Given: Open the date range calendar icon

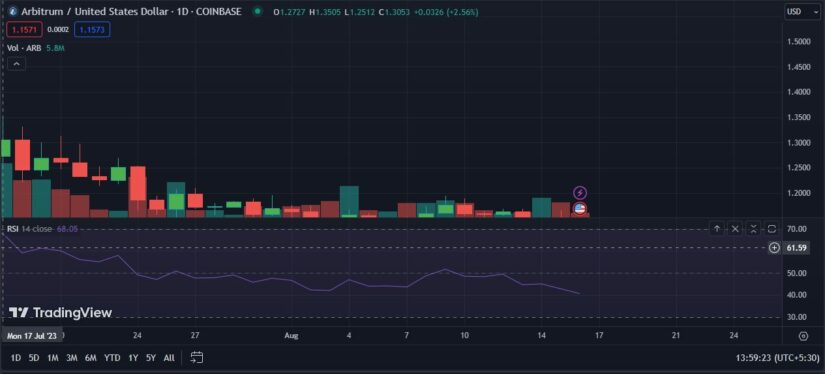Looking at the screenshot, I should click(197, 358).
